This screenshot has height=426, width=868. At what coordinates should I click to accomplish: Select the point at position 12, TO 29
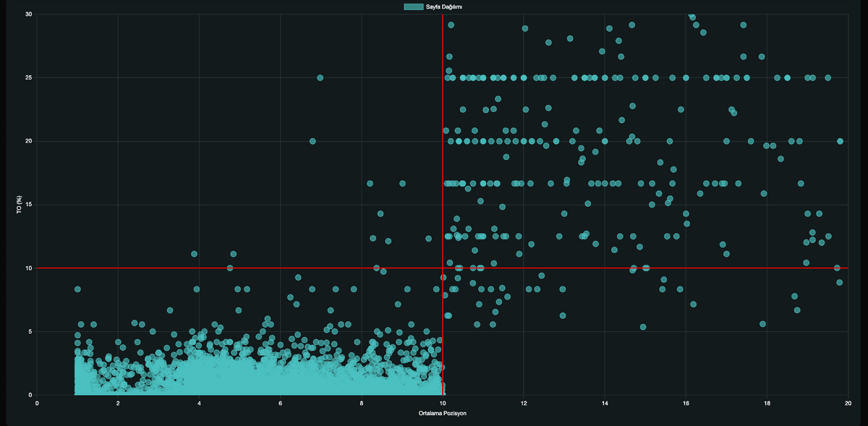[524, 28]
